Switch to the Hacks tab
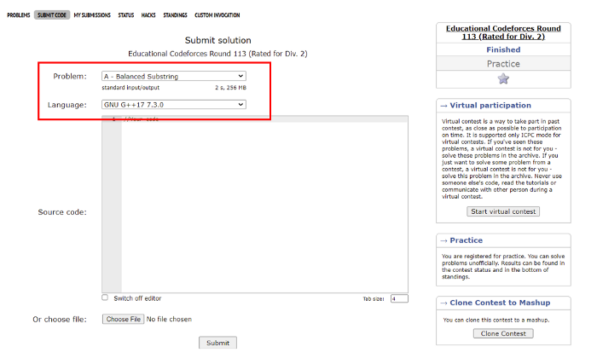The image size is (597, 364). click(148, 15)
